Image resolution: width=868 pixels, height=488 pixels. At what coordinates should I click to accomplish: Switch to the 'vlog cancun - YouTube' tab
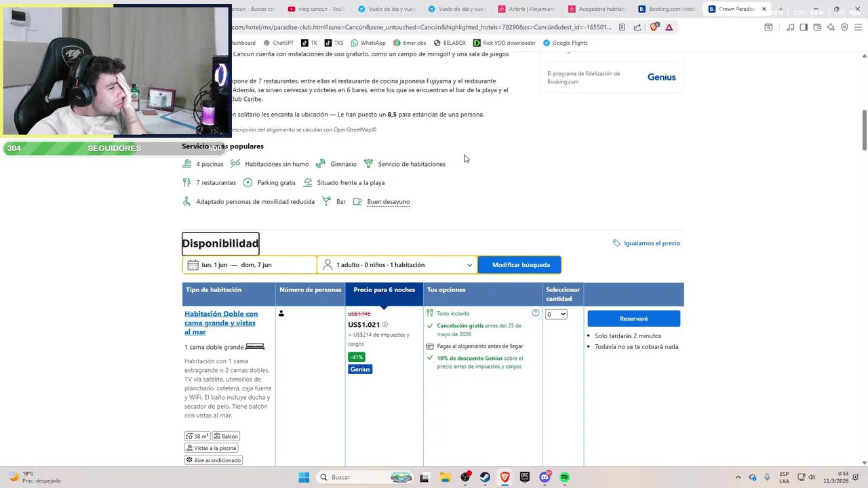coord(317,9)
